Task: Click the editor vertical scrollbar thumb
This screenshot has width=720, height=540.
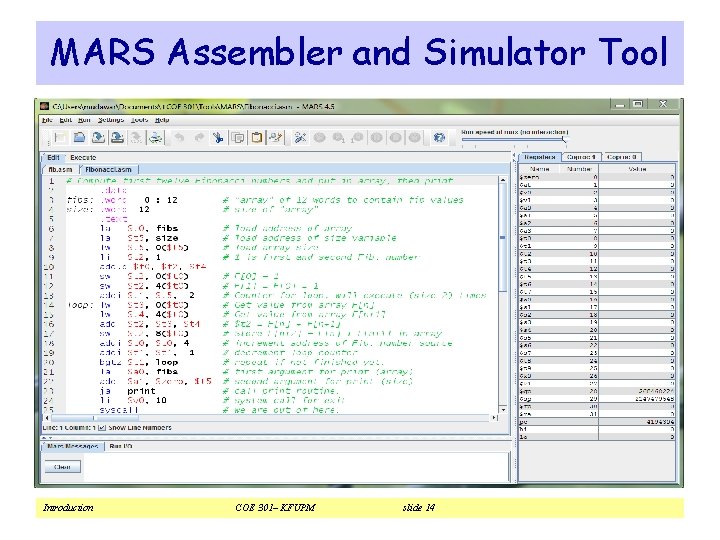Action: coord(503,237)
